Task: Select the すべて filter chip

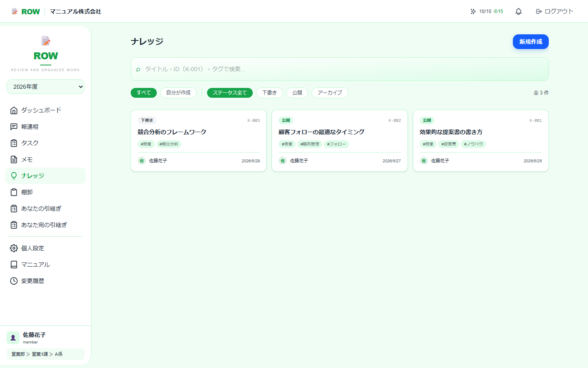Action: pyautogui.click(x=144, y=93)
